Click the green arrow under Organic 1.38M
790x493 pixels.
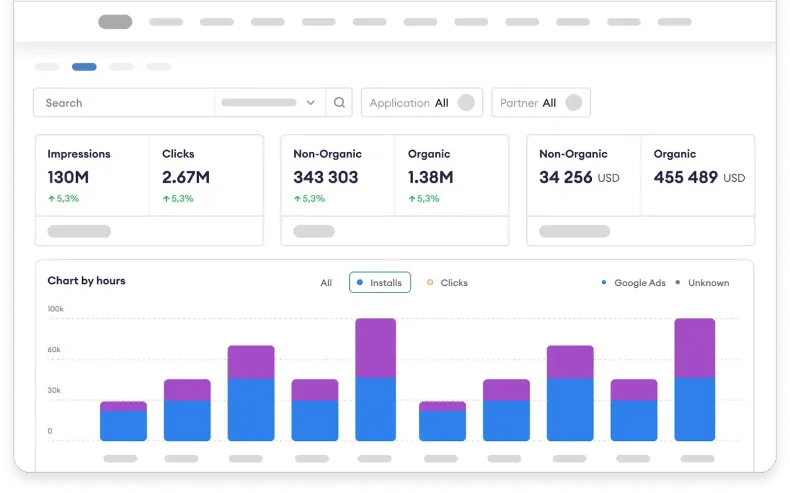pyautogui.click(x=412, y=198)
